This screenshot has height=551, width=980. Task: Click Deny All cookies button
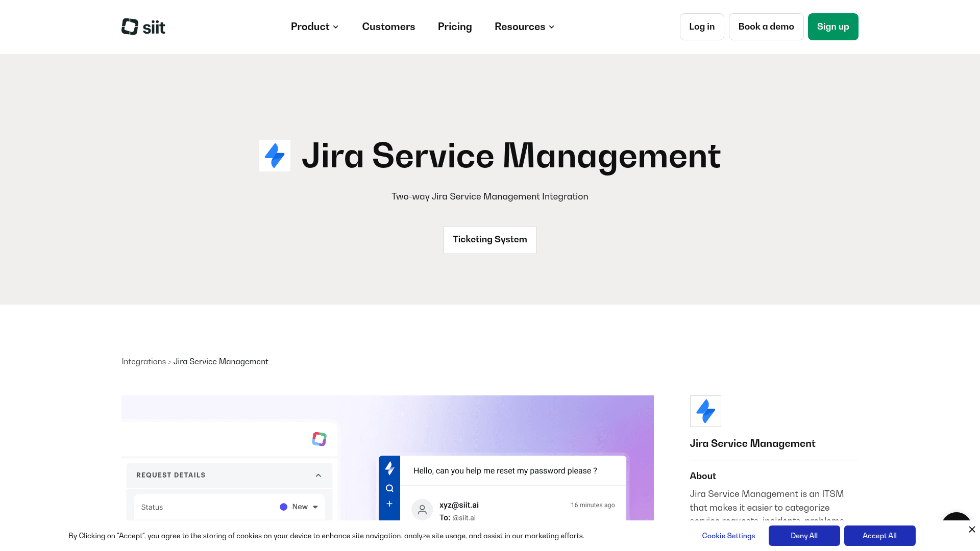(x=804, y=536)
